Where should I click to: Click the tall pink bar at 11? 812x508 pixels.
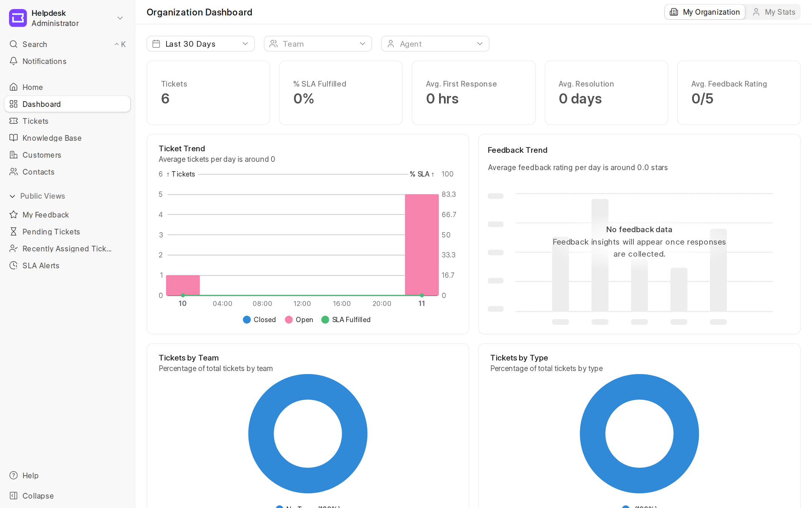point(422,245)
